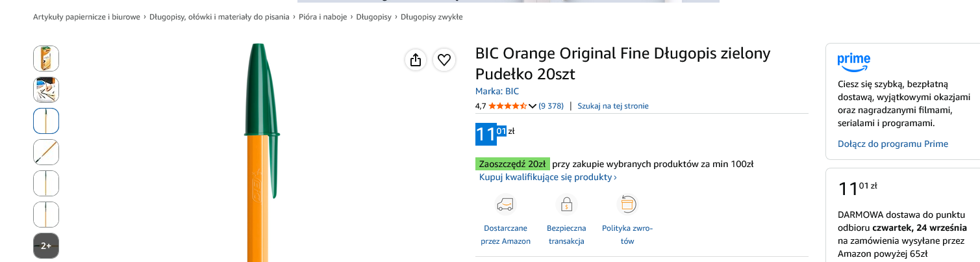Viewport: 980px width, 262px height.
Task: Click the Dostarczane przez Amazon delivery truck icon
Action: 505,204
